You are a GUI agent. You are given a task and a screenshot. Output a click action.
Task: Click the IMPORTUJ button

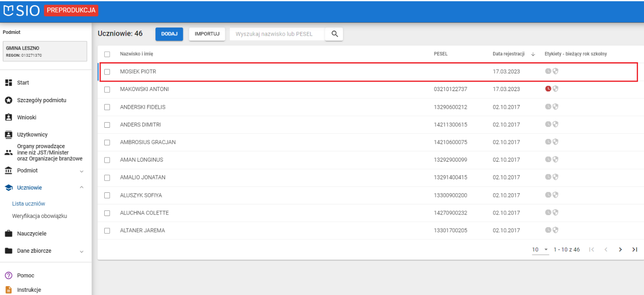coord(207,34)
